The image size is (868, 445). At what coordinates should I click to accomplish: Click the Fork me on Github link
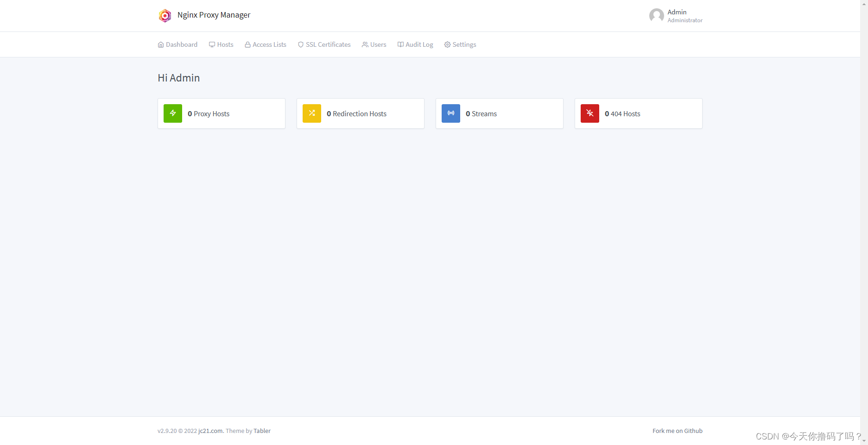(677, 431)
